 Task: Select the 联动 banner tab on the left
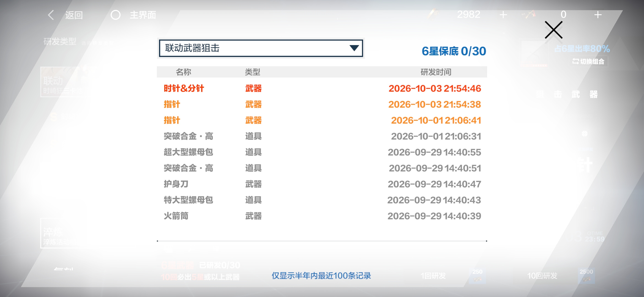click(63, 82)
